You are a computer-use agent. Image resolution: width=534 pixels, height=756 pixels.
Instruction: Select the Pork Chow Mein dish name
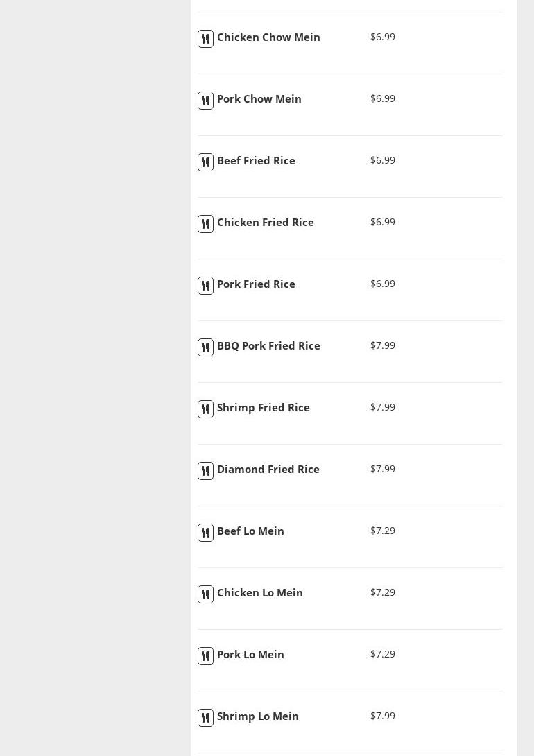click(x=259, y=99)
